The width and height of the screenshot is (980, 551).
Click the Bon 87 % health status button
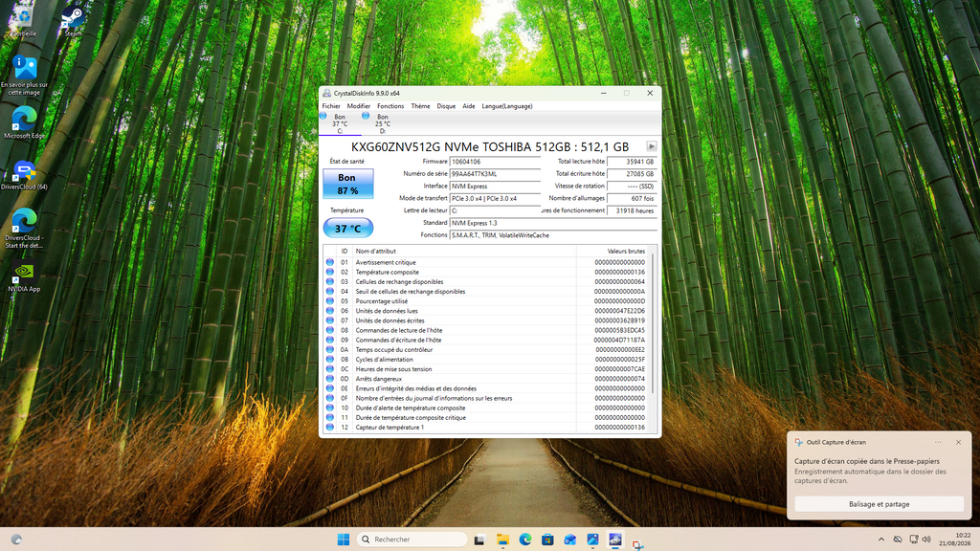(x=348, y=185)
